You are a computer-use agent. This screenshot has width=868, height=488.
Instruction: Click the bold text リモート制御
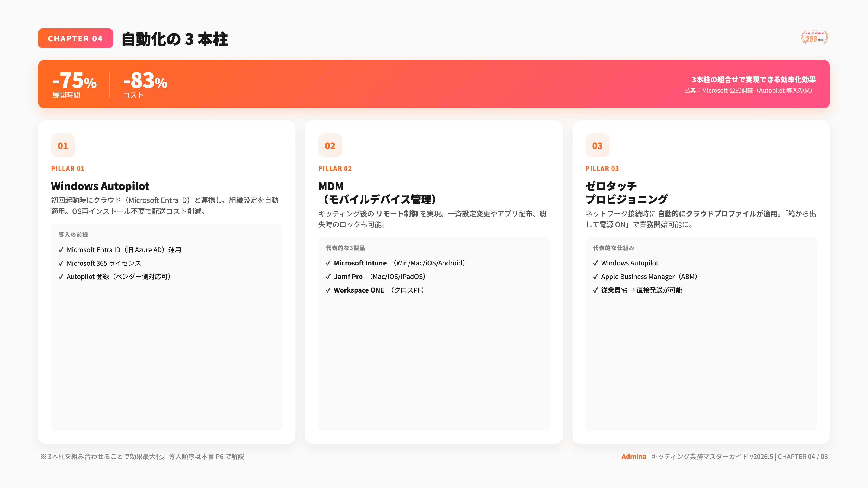(397, 214)
